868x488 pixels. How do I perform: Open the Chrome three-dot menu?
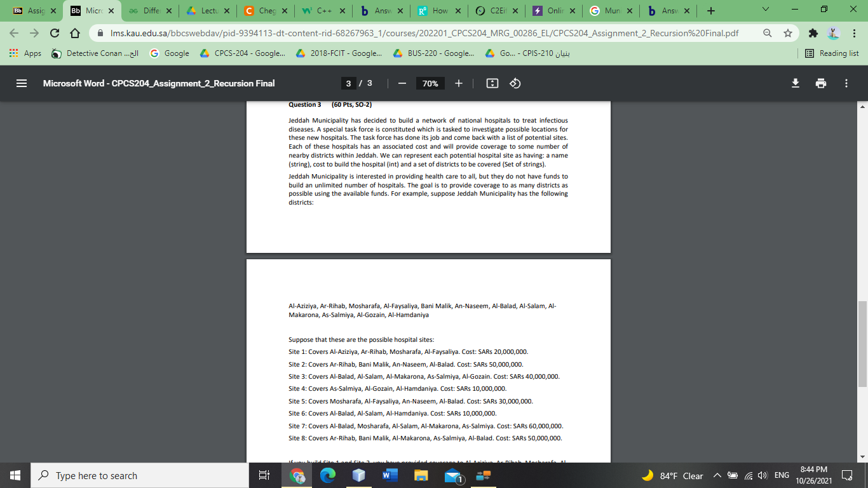853,33
